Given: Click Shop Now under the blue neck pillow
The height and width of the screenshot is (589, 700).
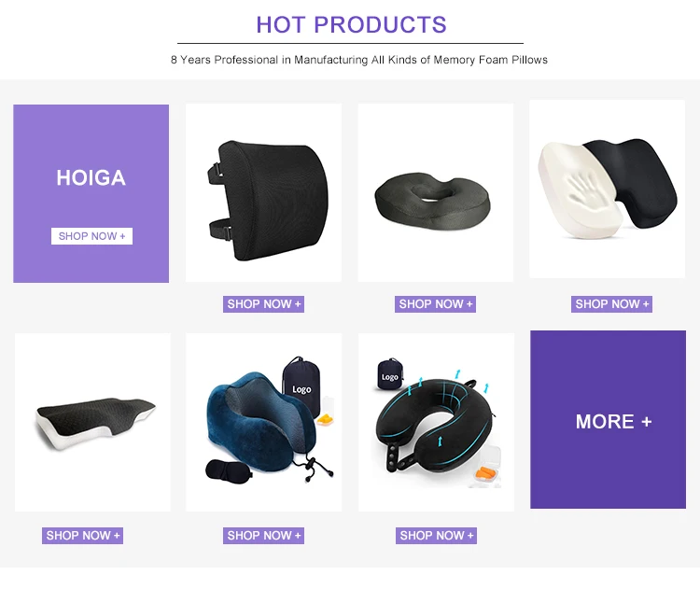Looking at the screenshot, I should pos(263,536).
